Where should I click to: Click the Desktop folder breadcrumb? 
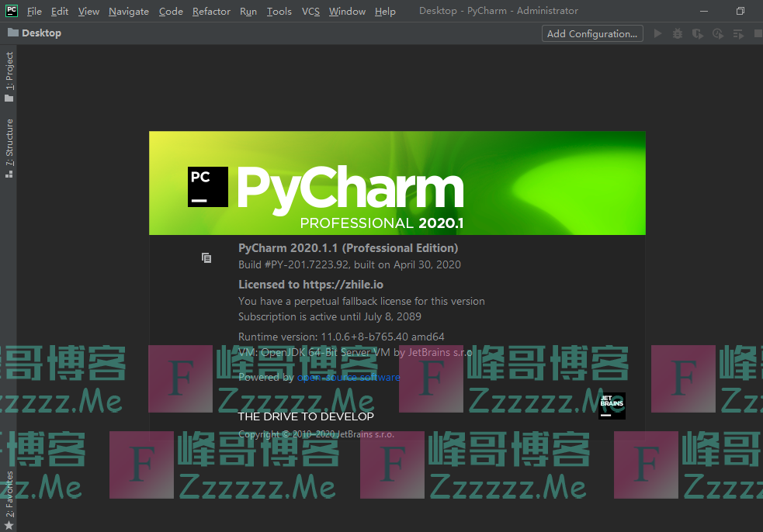34,33
